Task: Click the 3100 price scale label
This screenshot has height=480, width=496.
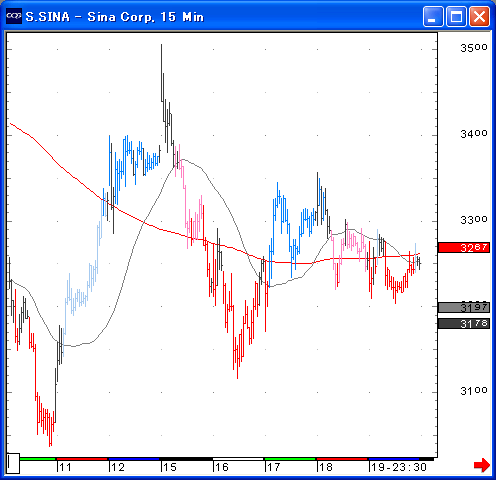Action: [474, 390]
